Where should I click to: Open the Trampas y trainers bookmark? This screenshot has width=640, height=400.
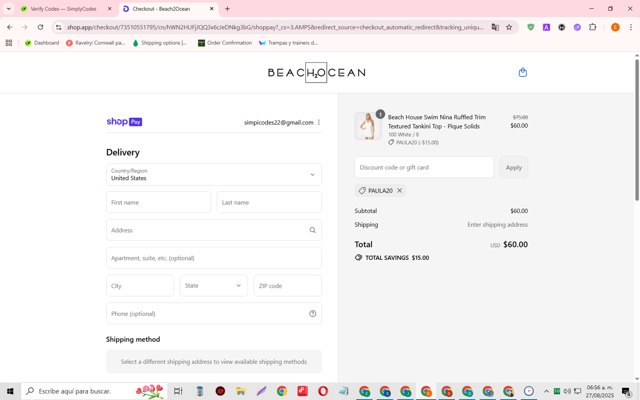289,43
